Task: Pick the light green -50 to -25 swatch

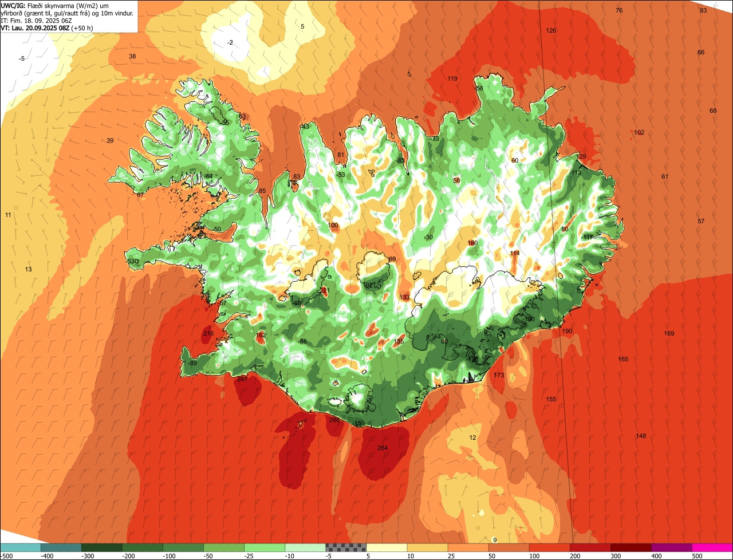Action: [x=224, y=547]
